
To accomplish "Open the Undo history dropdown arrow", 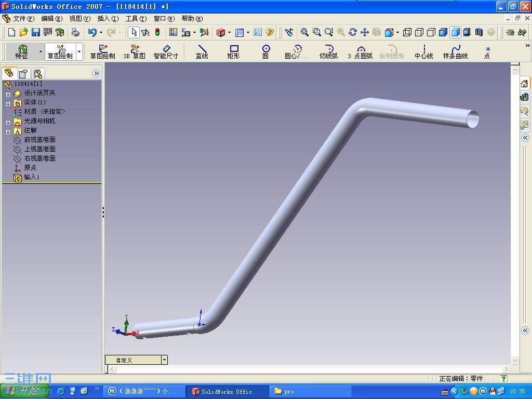I will pyautogui.click(x=101, y=33).
